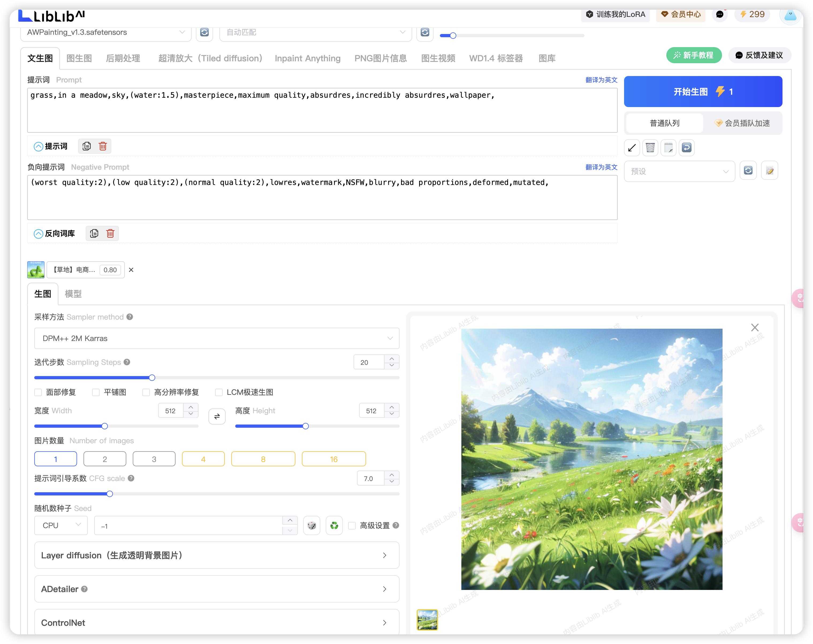Open the PNG图片信息 tab
Viewport: 813px width, 644px height.
(380, 58)
